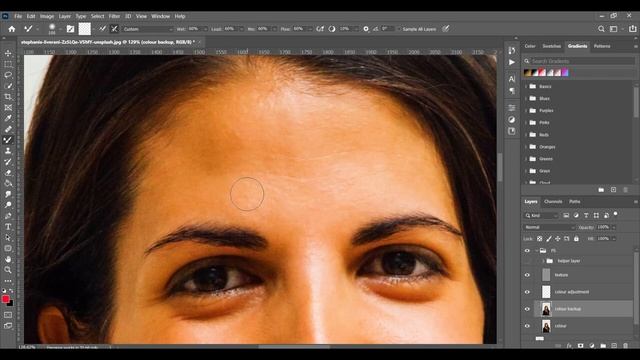Select the Zoom tool

(x=8, y=270)
